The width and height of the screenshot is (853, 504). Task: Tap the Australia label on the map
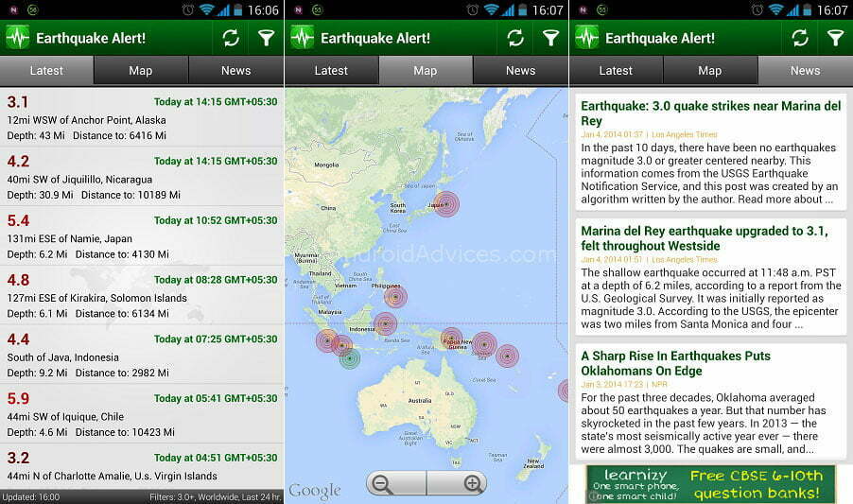tap(420, 401)
